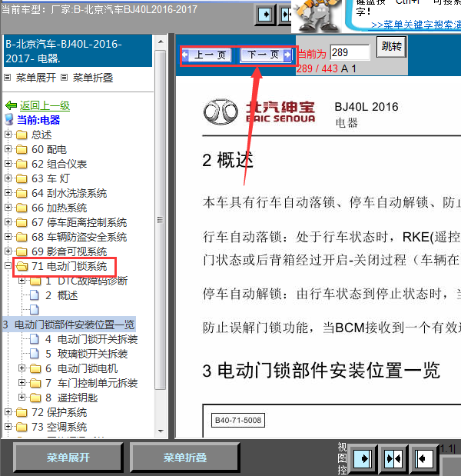Click the B-北京汽车-BJ40L-2016-2017-电器 sidebar header
Screen dimensions: 461x476
(78, 51)
